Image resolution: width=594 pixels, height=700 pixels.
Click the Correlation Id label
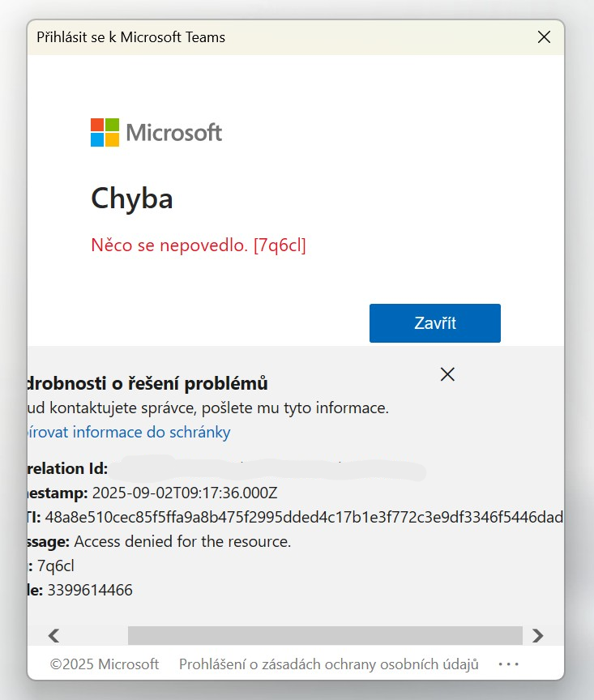(67, 469)
